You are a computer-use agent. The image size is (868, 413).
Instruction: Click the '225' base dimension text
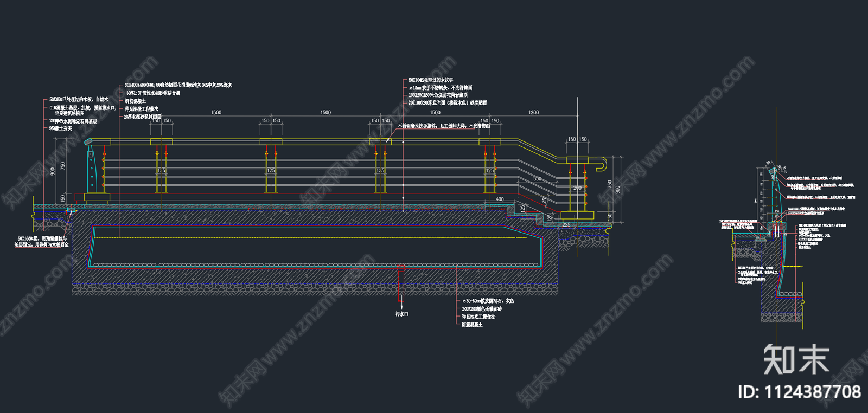[566, 224]
